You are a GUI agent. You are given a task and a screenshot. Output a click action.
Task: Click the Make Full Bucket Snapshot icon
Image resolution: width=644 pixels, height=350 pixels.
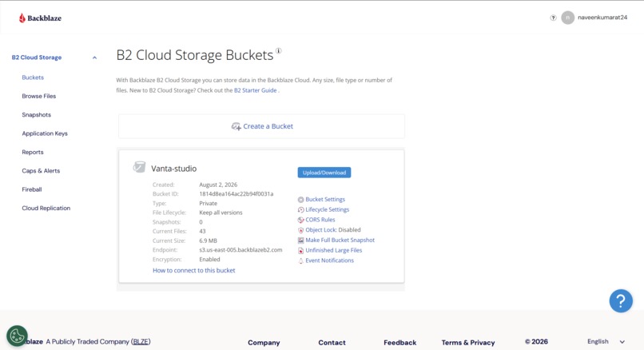[300, 241]
